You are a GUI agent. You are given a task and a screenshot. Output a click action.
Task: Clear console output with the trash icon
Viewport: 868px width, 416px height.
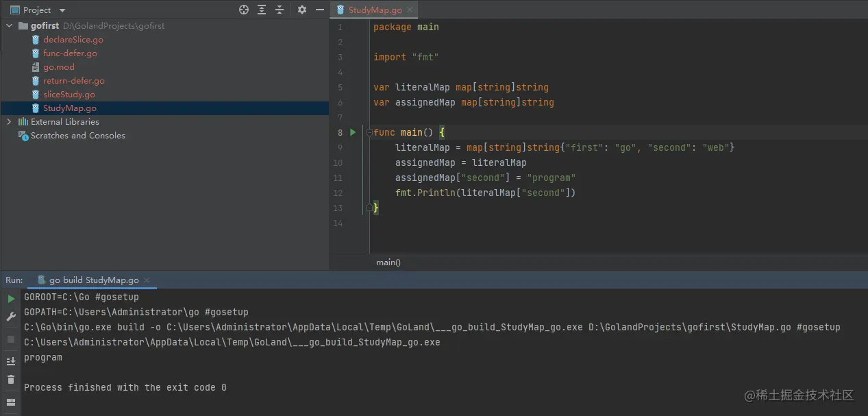pyautogui.click(x=11, y=379)
